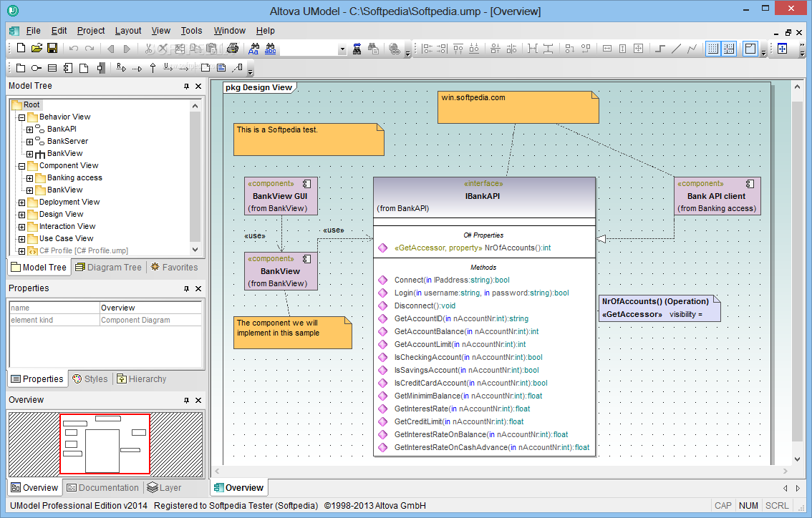Click the Fit to window icon

click(782, 49)
